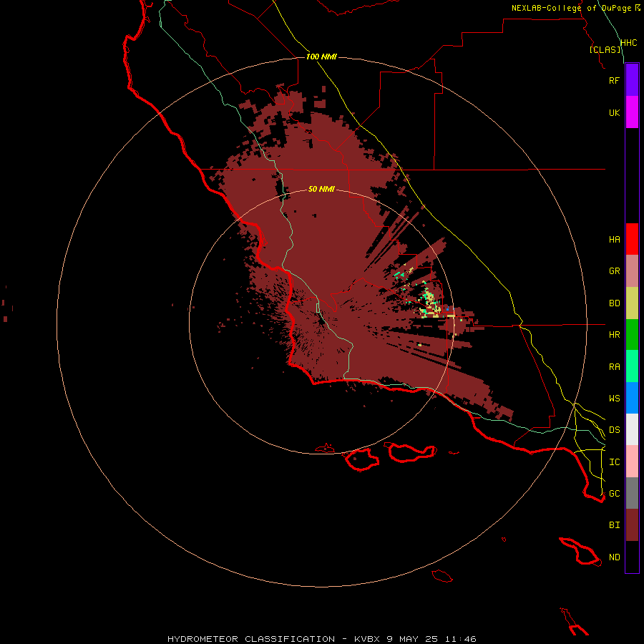Click the RF purple legend swatch
Screen dimensions: 644x644
632,79
